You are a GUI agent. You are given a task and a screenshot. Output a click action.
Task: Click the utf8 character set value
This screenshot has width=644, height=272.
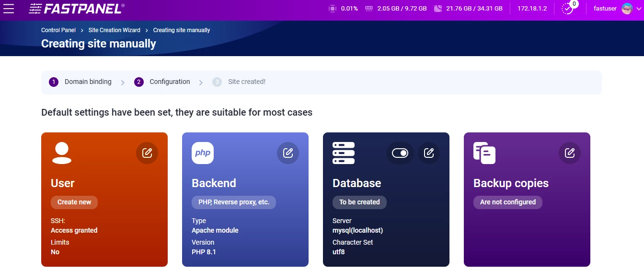click(339, 252)
